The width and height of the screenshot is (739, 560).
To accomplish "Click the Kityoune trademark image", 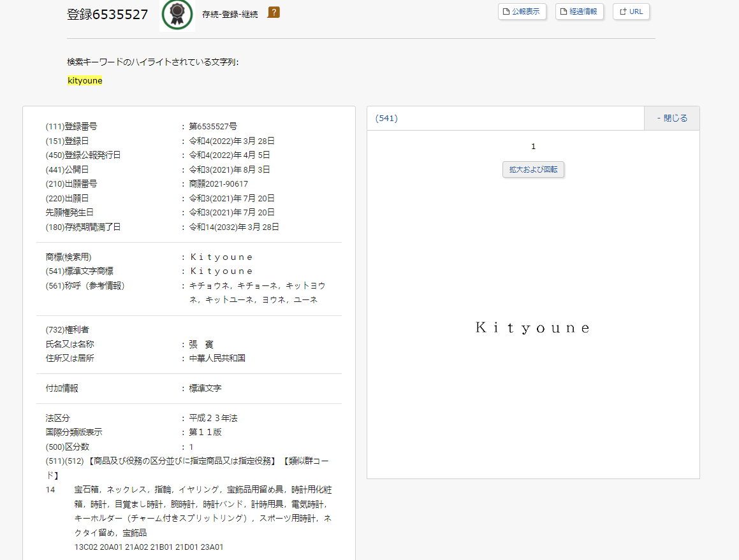I will 533,328.
